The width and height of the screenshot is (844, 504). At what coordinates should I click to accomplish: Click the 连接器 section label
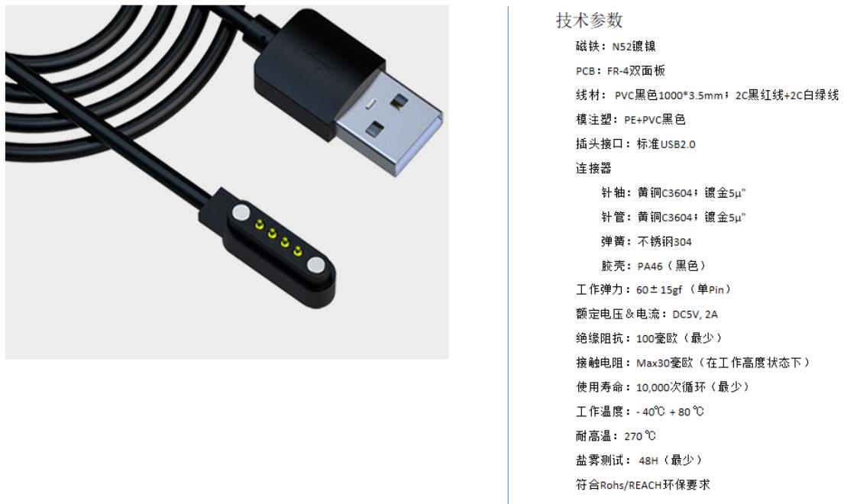593,168
